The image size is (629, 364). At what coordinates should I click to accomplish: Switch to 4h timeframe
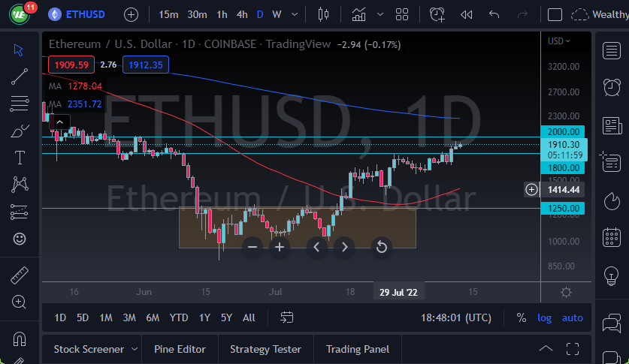coord(242,15)
